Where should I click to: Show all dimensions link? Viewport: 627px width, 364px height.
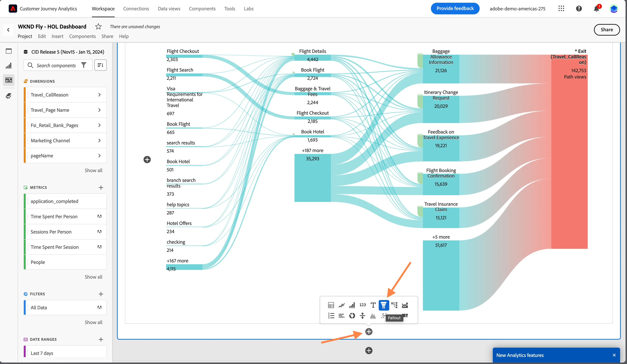click(93, 170)
